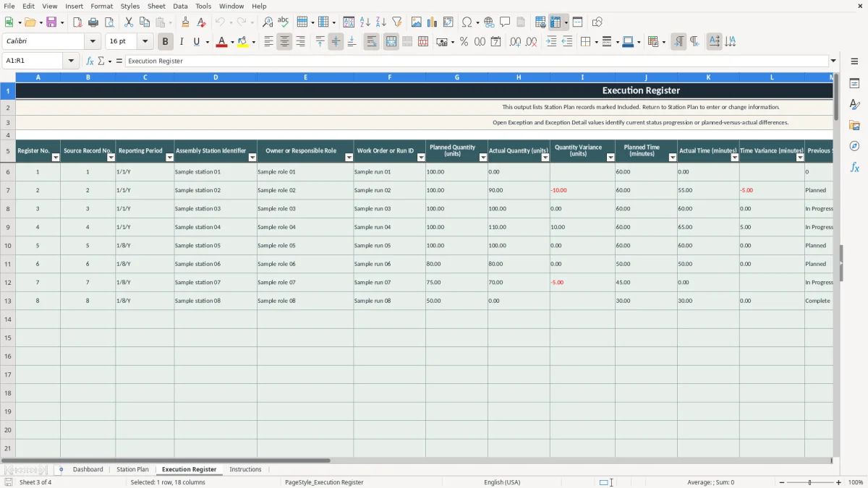Click the status bar zoom slider

[810, 482]
